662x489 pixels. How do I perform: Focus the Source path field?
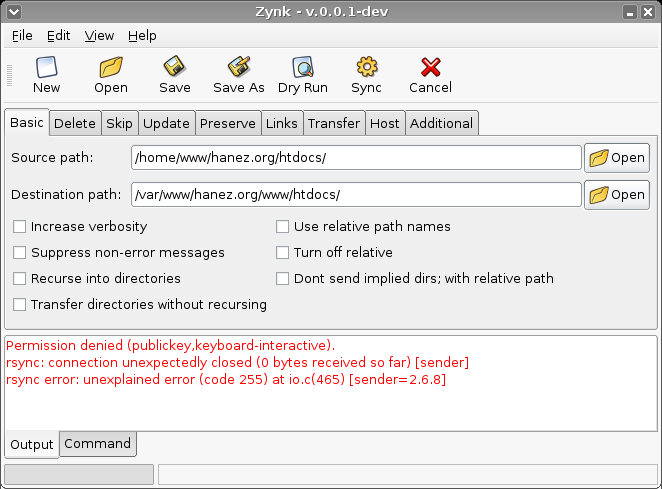[x=356, y=158]
